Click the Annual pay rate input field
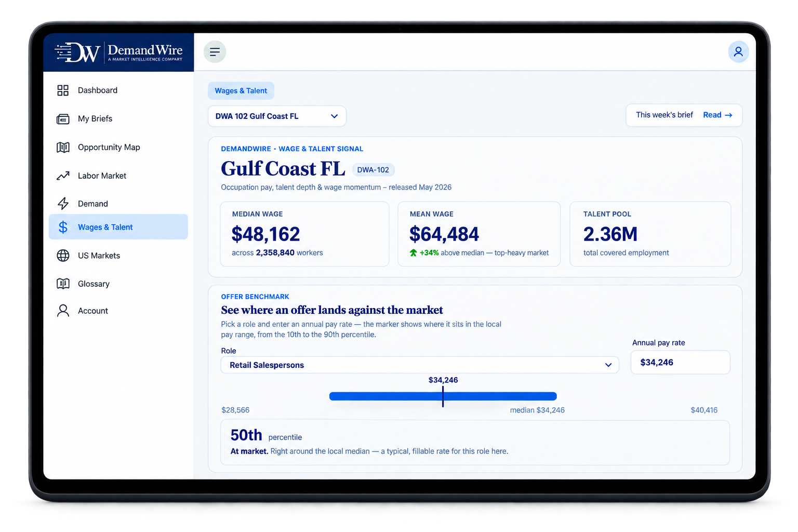798x532 pixels. (x=680, y=363)
